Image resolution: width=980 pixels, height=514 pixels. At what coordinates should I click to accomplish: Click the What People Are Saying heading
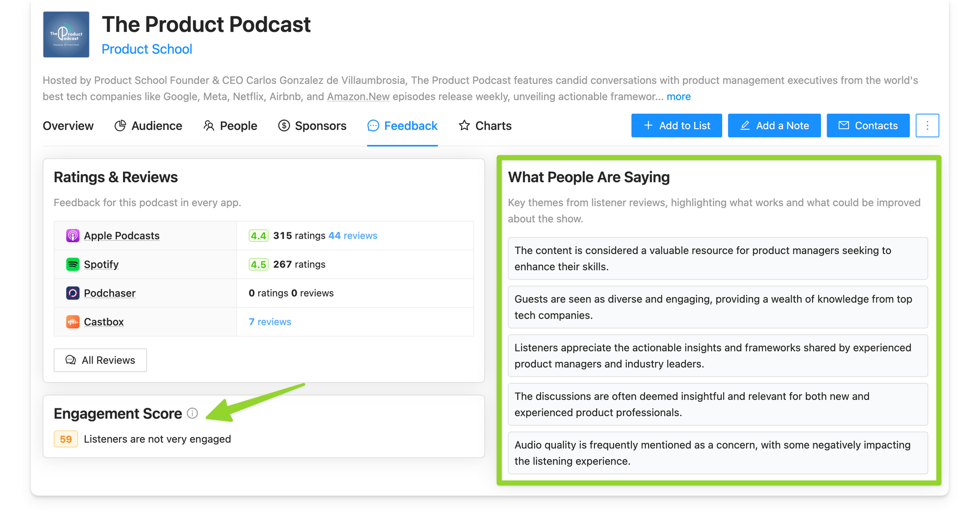(588, 177)
